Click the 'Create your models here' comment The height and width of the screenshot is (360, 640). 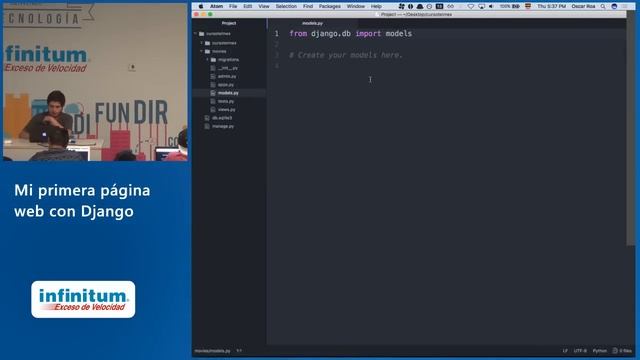[x=346, y=55]
